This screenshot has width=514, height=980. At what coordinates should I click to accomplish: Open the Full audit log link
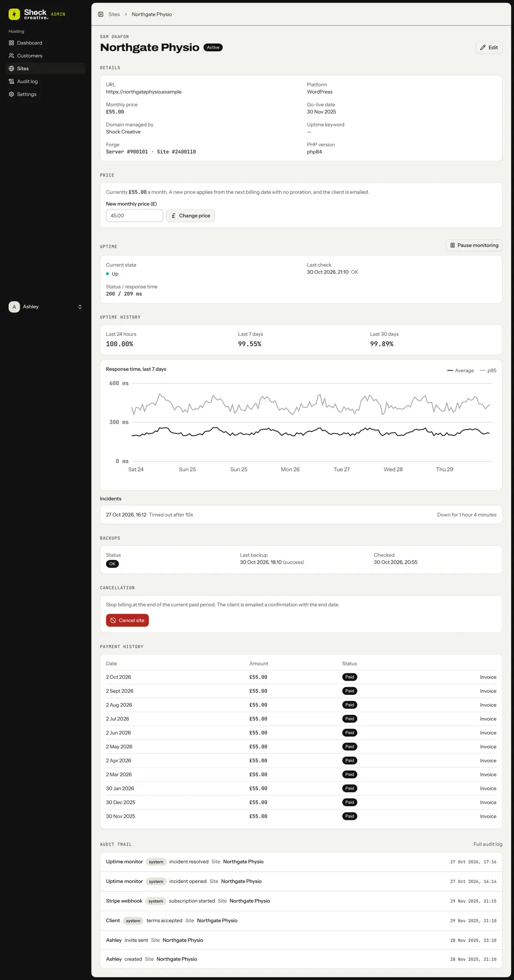click(488, 844)
